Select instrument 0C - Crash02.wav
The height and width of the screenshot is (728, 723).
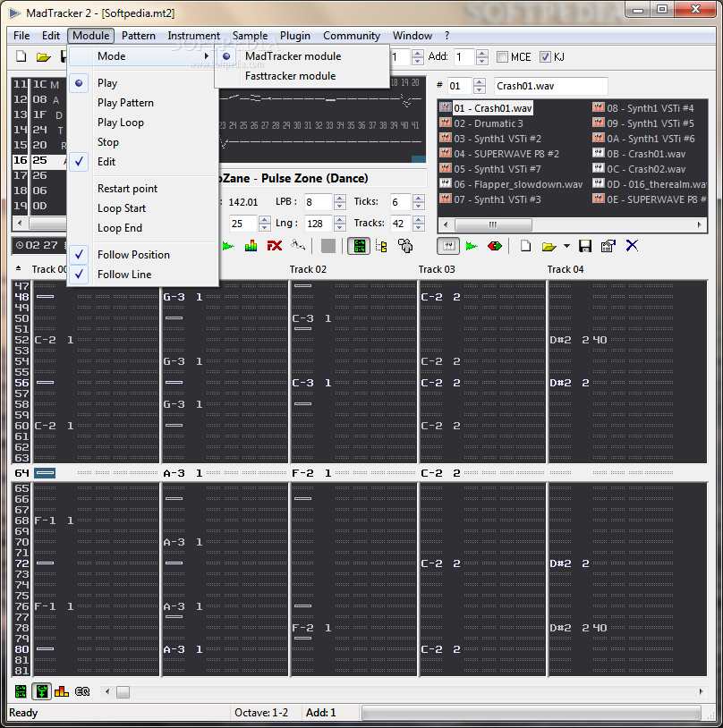pos(646,169)
